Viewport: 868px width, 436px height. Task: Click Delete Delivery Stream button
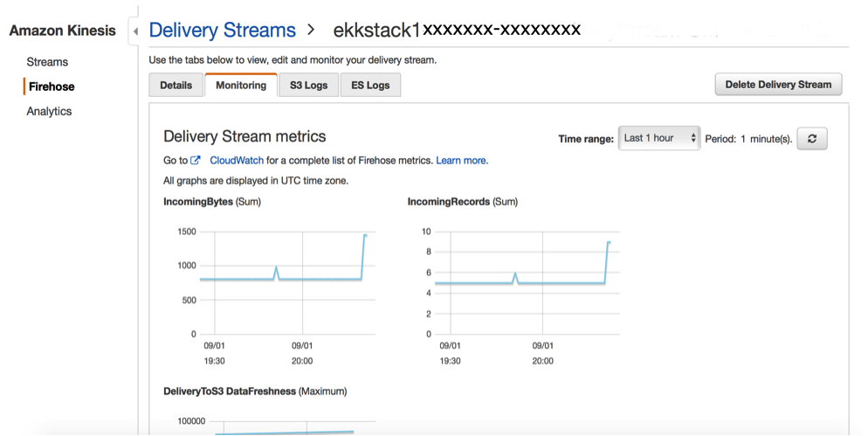click(x=778, y=84)
